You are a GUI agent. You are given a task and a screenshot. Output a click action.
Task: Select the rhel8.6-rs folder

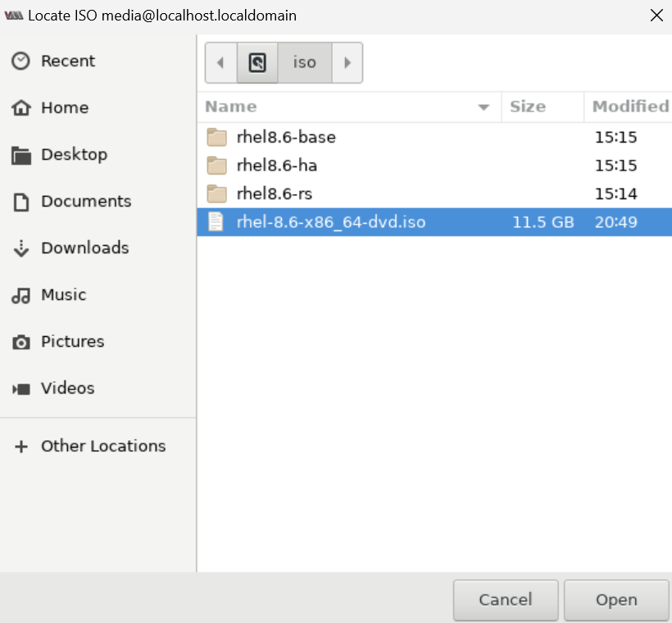(434, 193)
